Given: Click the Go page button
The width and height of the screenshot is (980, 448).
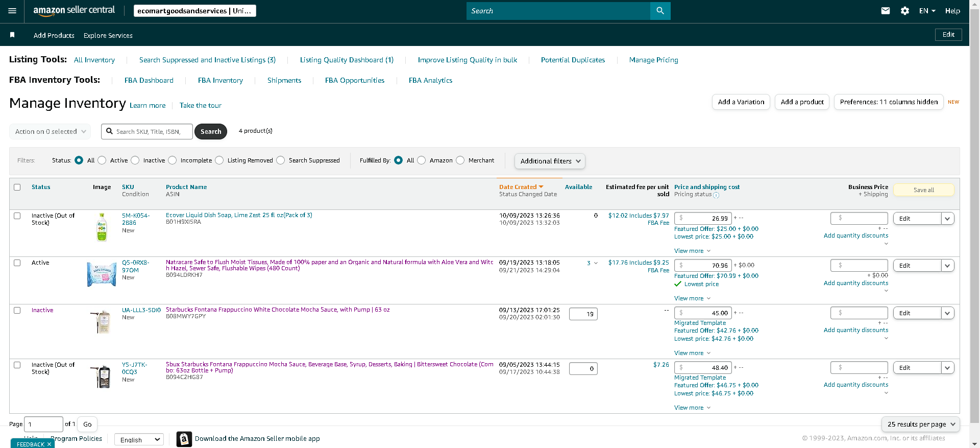Looking at the screenshot, I should pyautogui.click(x=87, y=424).
